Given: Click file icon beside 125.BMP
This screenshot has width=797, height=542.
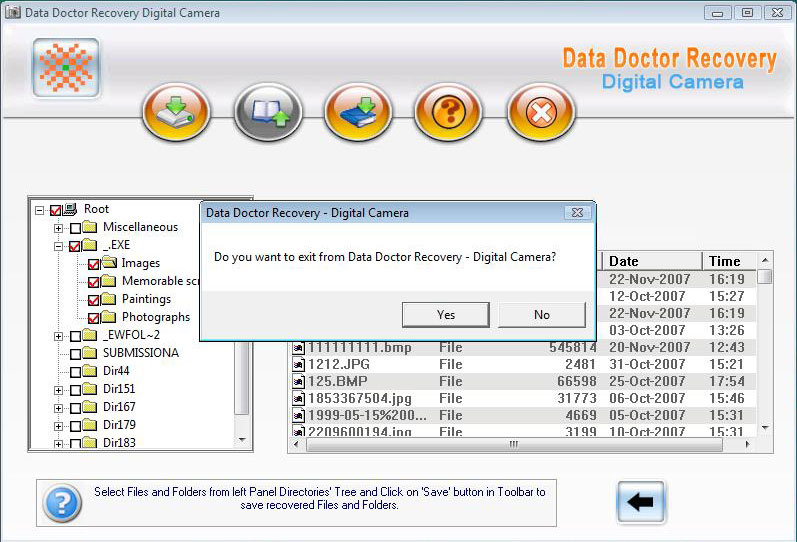Looking at the screenshot, I should (298, 381).
